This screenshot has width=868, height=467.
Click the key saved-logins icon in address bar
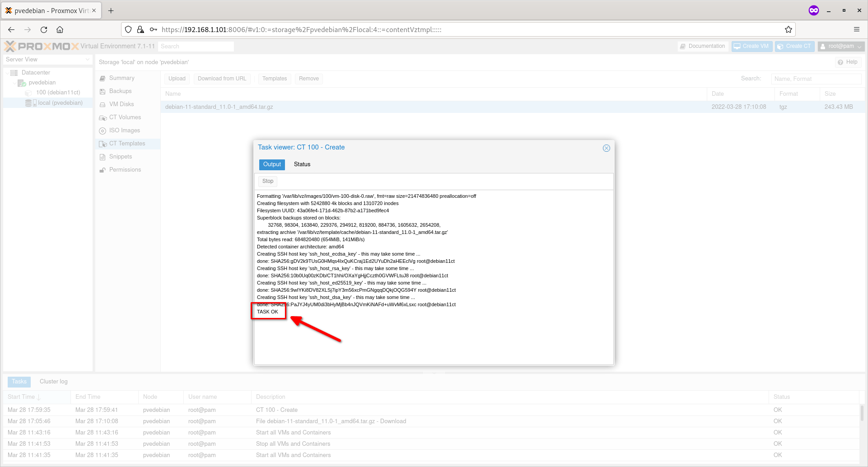pyautogui.click(x=154, y=30)
